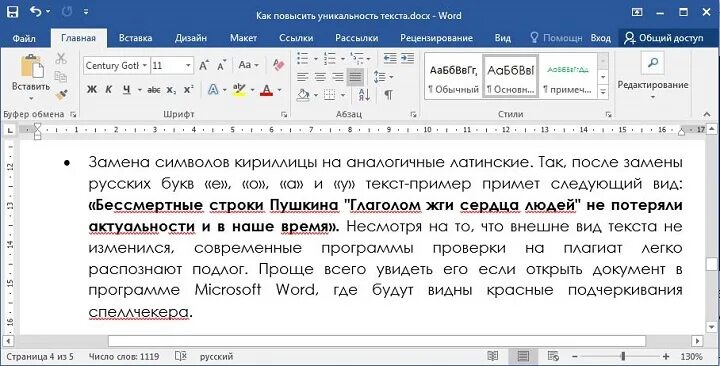Go to the Ссылки tab
The width and height of the screenshot is (720, 366).
point(296,38)
